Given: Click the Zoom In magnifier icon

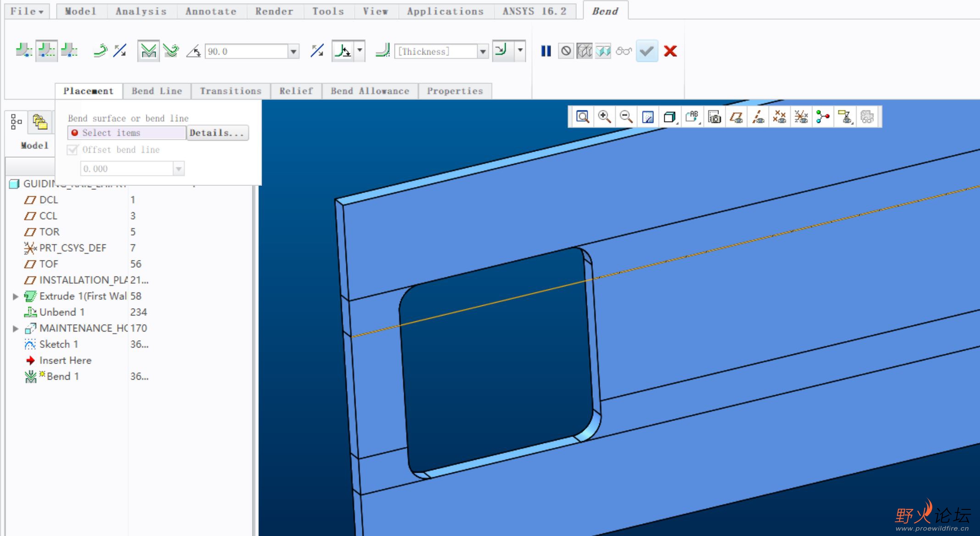Looking at the screenshot, I should pyautogui.click(x=604, y=117).
